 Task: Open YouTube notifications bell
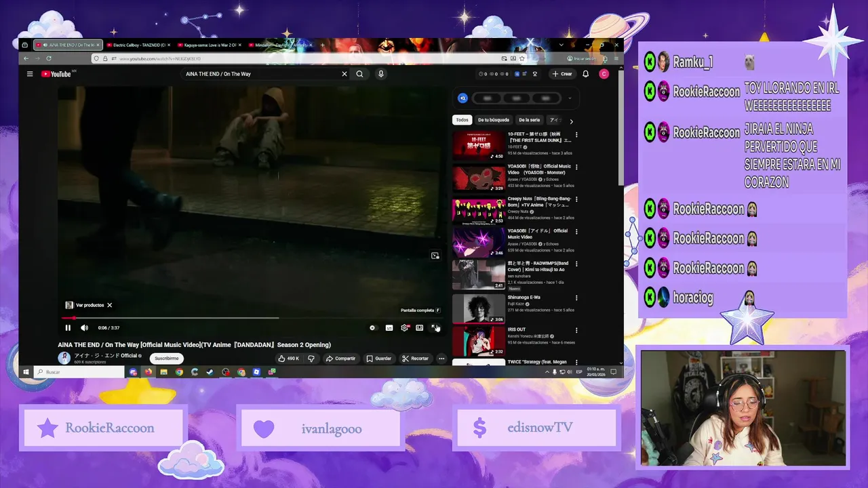[586, 74]
